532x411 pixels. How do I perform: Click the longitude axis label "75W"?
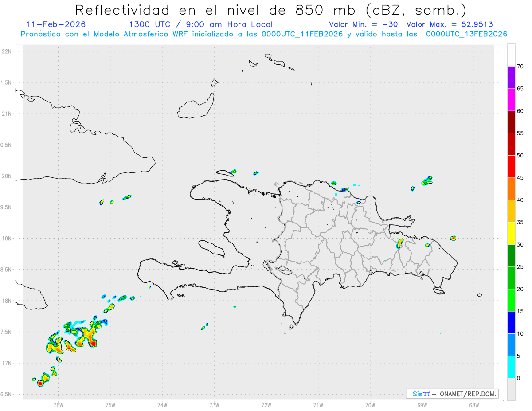pyautogui.click(x=110, y=405)
